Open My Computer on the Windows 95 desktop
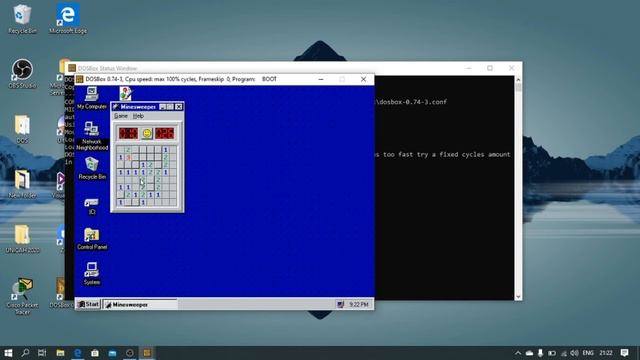Screen dimensions: 640x360 pos(92,98)
